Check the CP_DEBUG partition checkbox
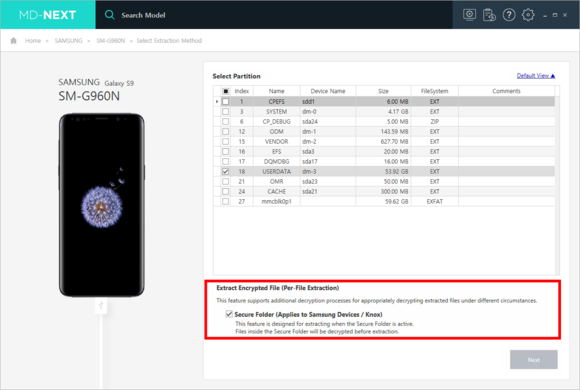 (x=226, y=121)
